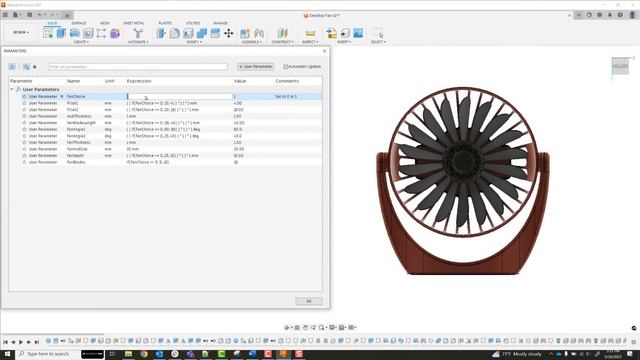Select the Combine tool
The height and width of the screenshot is (360, 640).
[x=202, y=33]
